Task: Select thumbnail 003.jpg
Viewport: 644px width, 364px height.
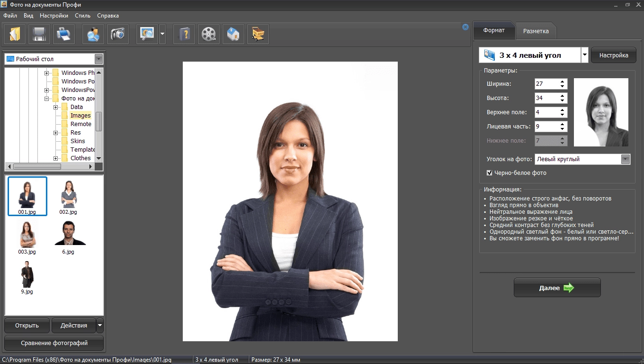Action: pyautogui.click(x=27, y=237)
